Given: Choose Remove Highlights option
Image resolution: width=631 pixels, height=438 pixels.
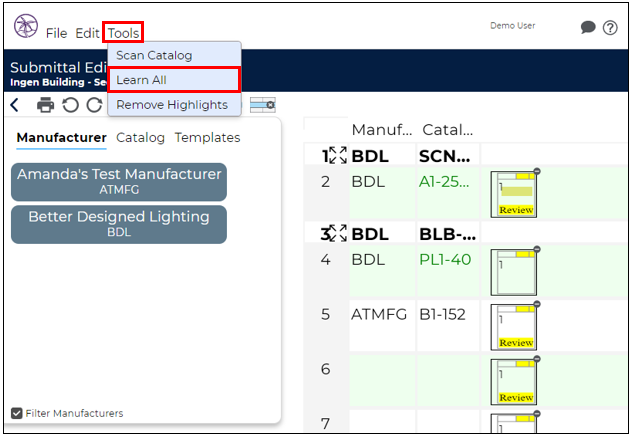Looking at the screenshot, I should point(174,105).
